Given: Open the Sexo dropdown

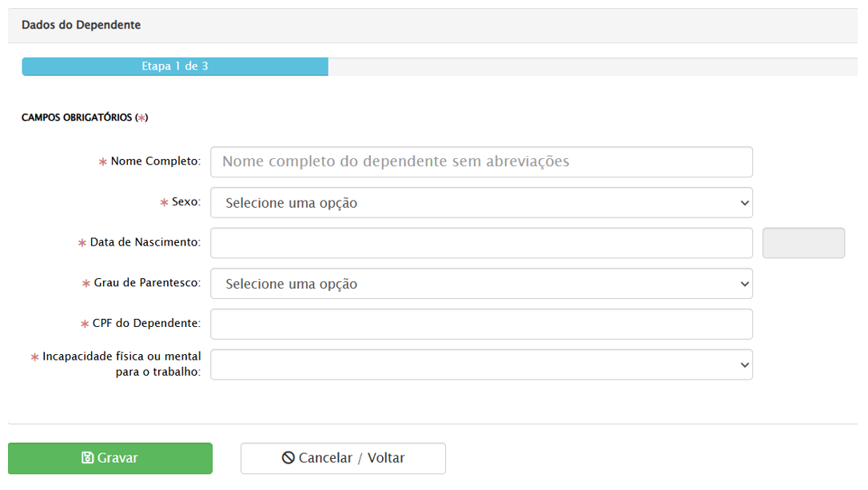Looking at the screenshot, I should [x=481, y=203].
